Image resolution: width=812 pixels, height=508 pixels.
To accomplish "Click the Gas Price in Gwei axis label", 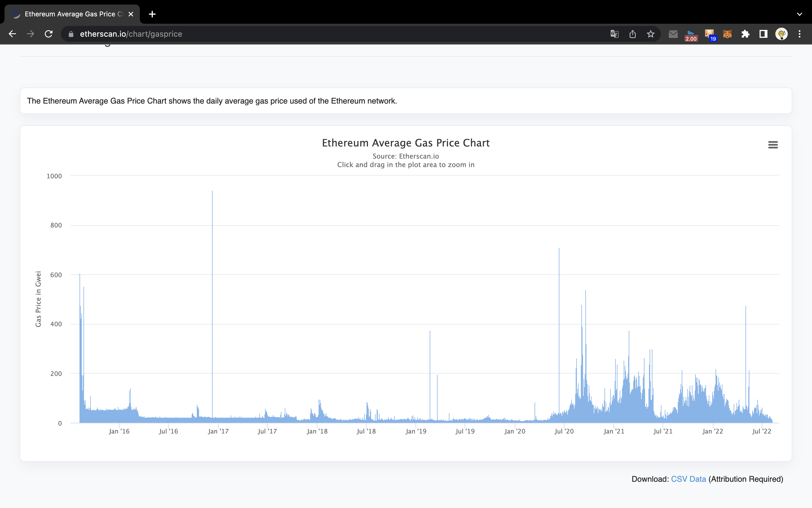I will pos(38,299).
